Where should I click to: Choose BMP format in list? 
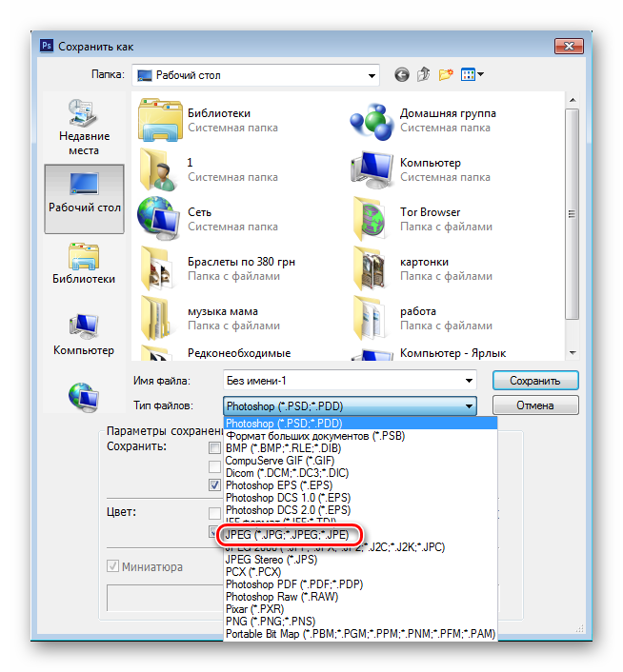click(x=360, y=448)
